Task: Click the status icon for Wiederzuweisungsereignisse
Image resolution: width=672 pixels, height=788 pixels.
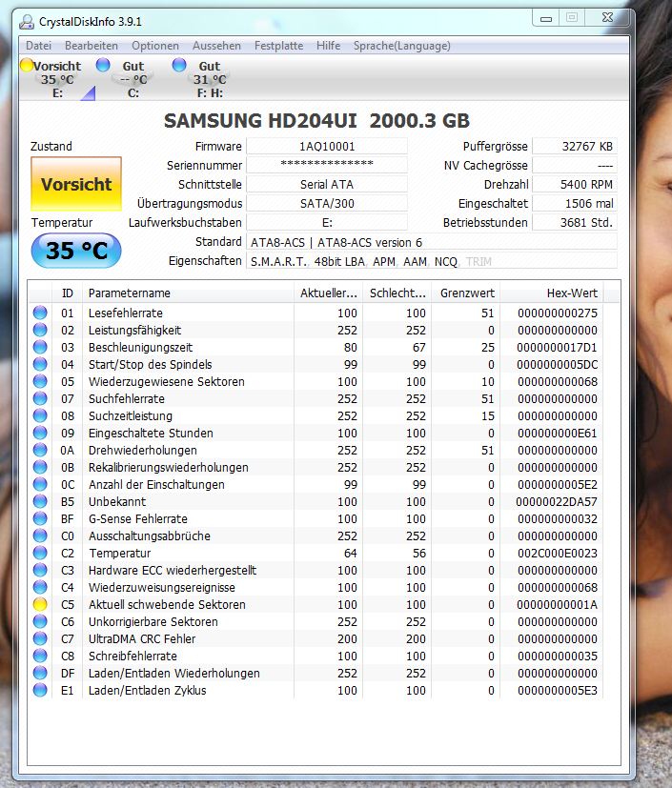Action: click(x=40, y=587)
